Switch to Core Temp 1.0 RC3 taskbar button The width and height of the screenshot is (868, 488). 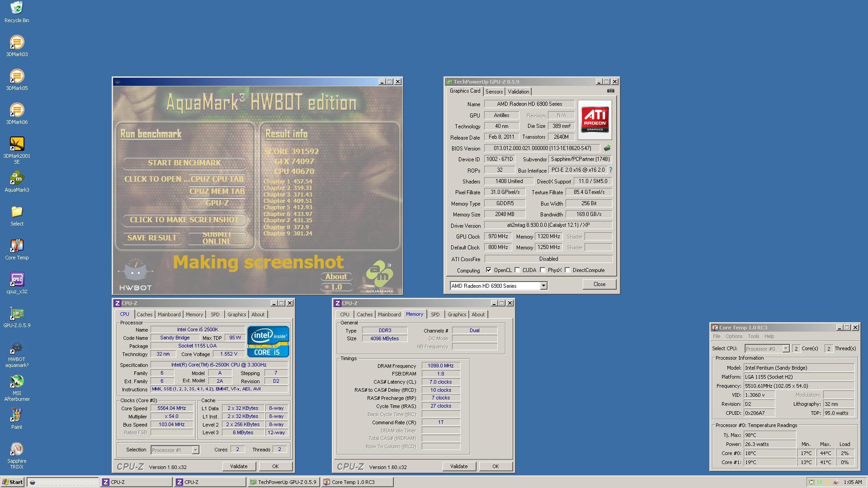357,482
